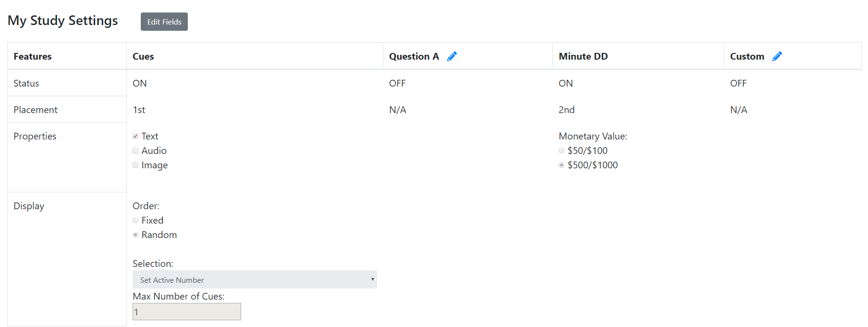Enable the Audio cue checkbox
This screenshot has width=868, height=327.
pos(135,151)
